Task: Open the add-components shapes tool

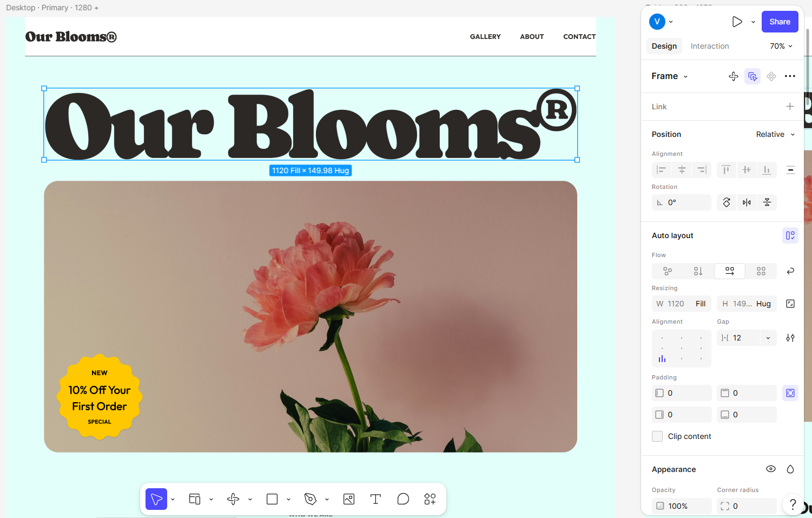Action: click(x=430, y=499)
